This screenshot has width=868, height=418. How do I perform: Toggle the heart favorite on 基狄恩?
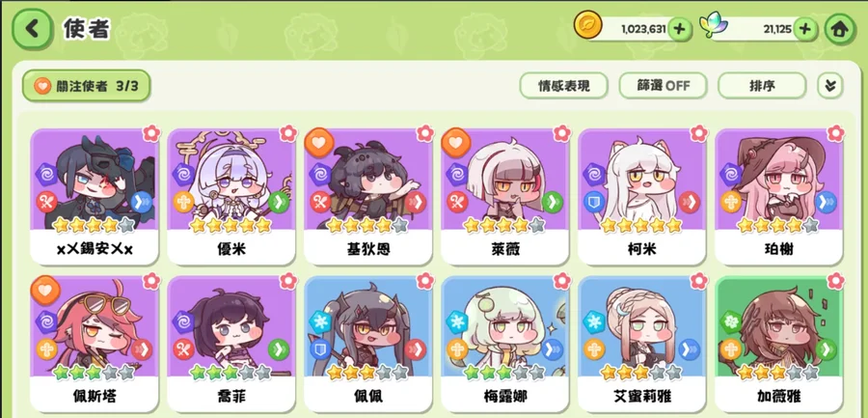click(319, 143)
